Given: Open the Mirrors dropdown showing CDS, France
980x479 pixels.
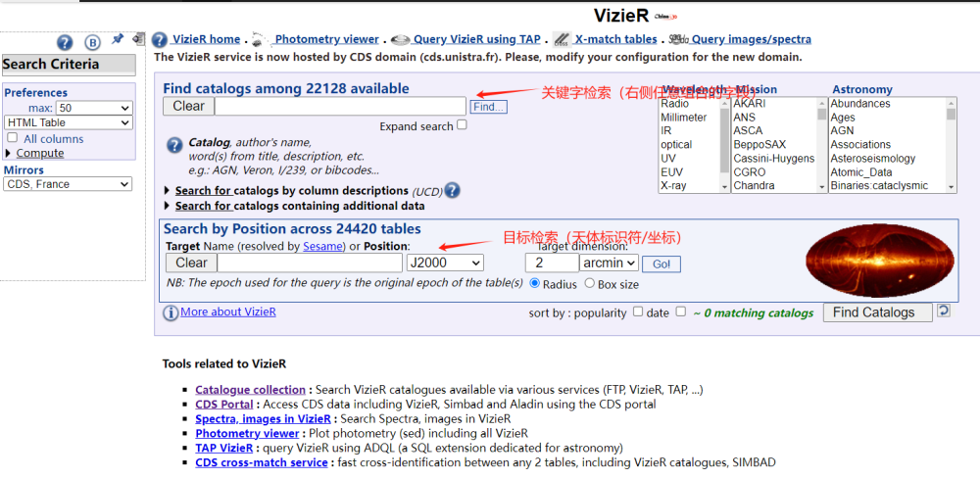Looking at the screenshot, I should 68,184.
